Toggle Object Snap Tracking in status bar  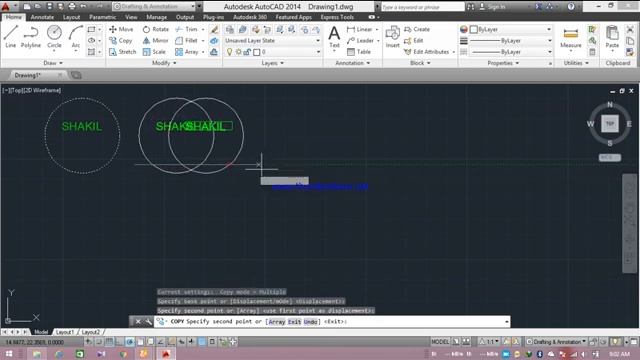(161, 342)
